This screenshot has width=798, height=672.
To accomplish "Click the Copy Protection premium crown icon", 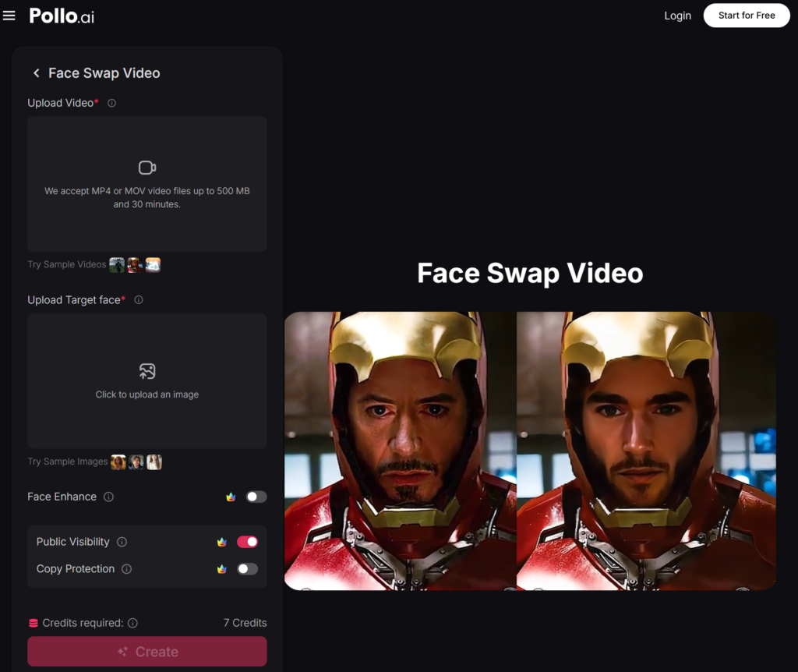I will point(222,569).
